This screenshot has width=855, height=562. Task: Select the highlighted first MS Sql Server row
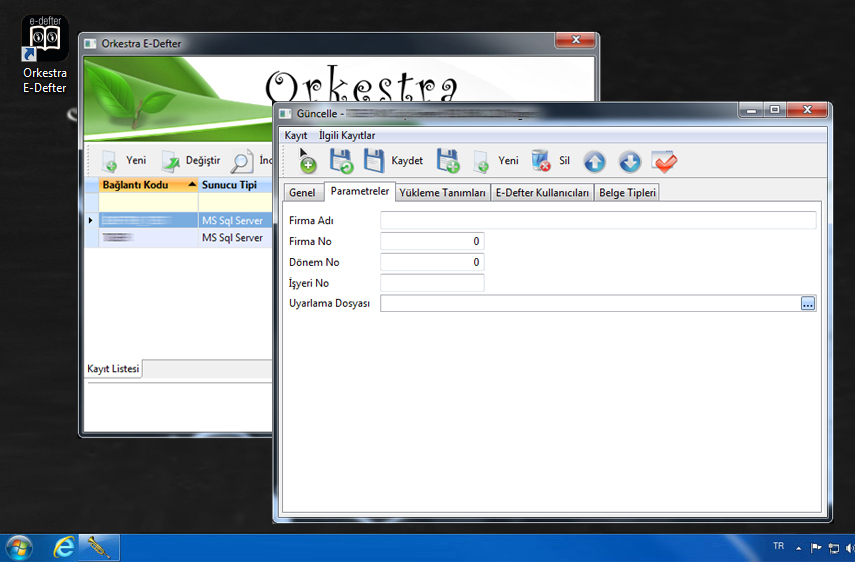pos(179,220)
